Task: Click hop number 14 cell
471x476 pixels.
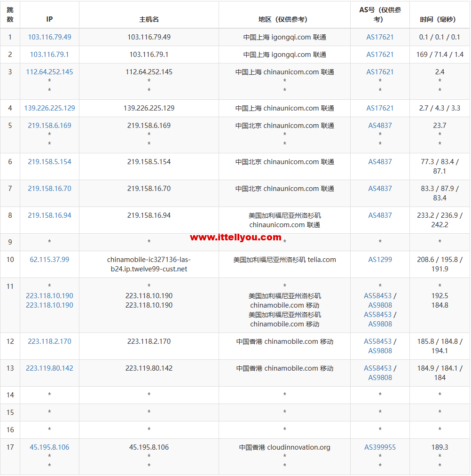Action: [10, 395]
